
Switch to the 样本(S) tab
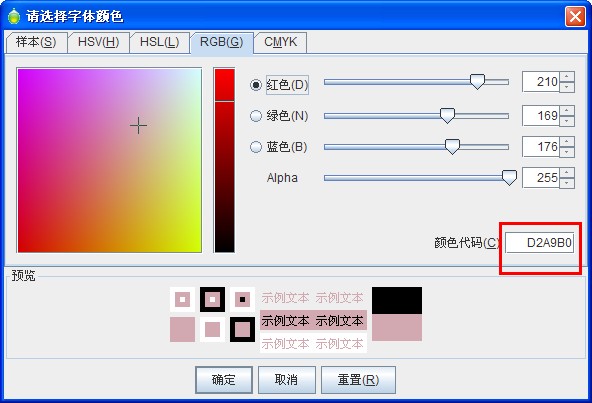click(37, 42)
